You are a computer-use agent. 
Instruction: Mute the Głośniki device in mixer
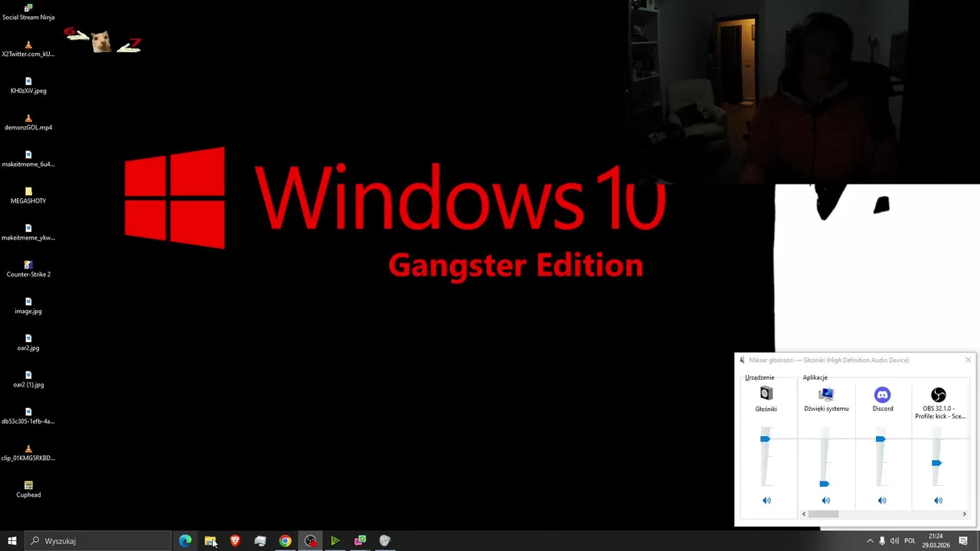pos(766,500)
